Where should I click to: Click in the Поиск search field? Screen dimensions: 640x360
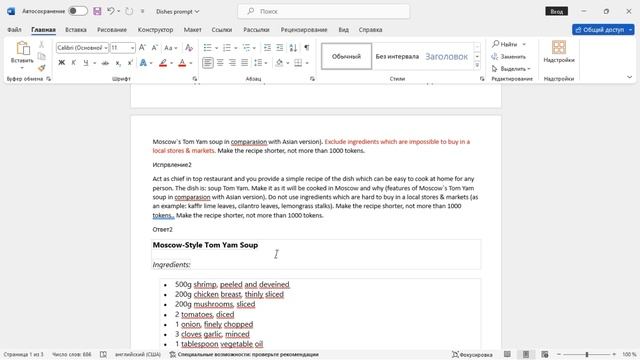pos(324,11)
